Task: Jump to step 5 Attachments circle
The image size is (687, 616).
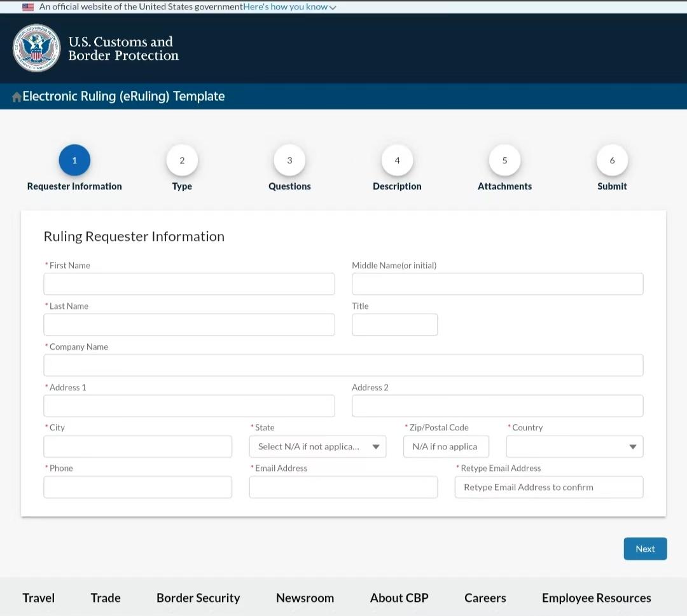Action: [504, 160]
